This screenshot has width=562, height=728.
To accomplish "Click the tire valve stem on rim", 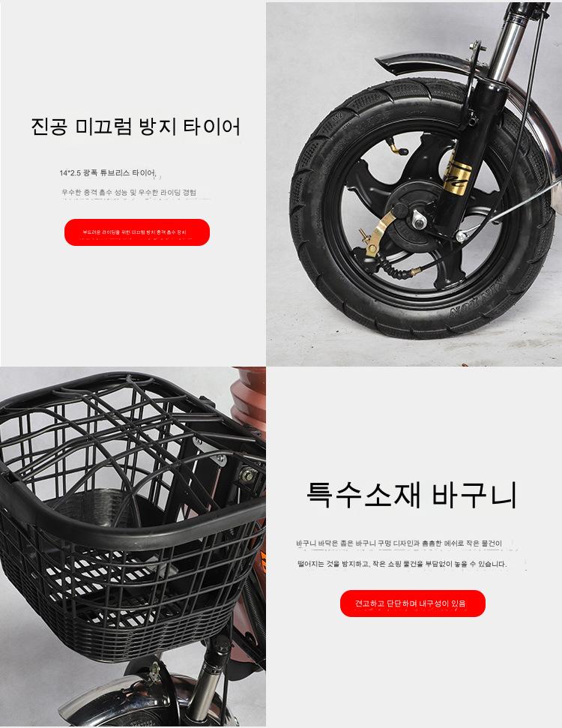I will (x=398, y=147).
